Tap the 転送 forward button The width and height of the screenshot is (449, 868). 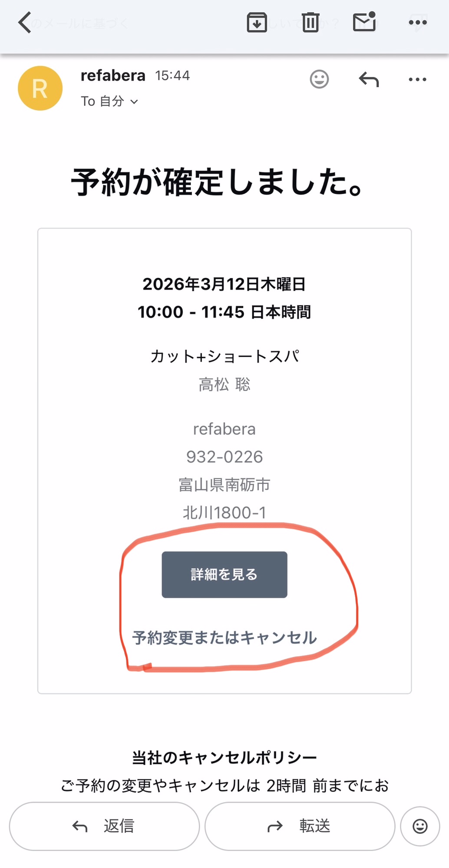300,826
